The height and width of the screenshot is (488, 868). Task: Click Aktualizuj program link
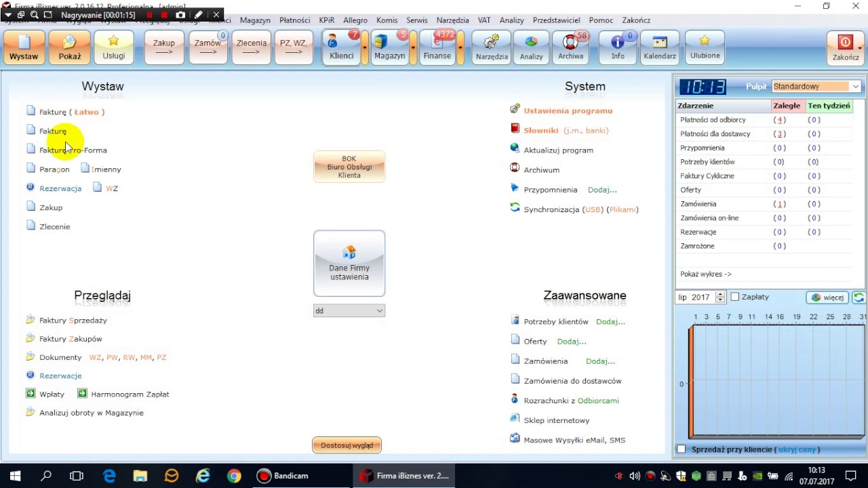pos(558,150)
